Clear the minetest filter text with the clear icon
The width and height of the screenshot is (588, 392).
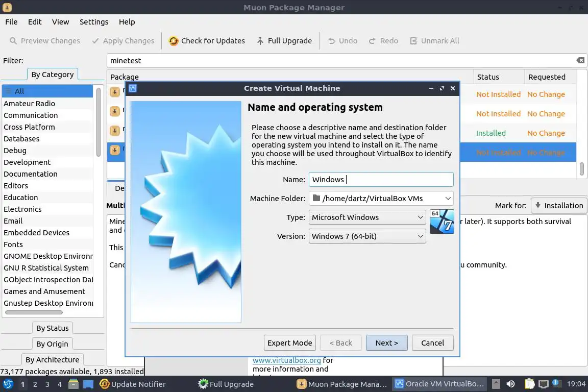coord(580,60)
